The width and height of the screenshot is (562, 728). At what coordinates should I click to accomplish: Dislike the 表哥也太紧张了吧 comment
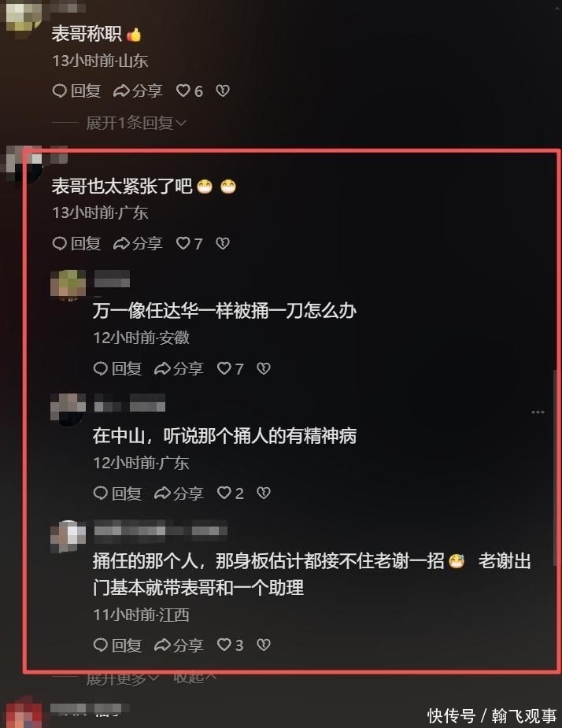tap(223, 243)
